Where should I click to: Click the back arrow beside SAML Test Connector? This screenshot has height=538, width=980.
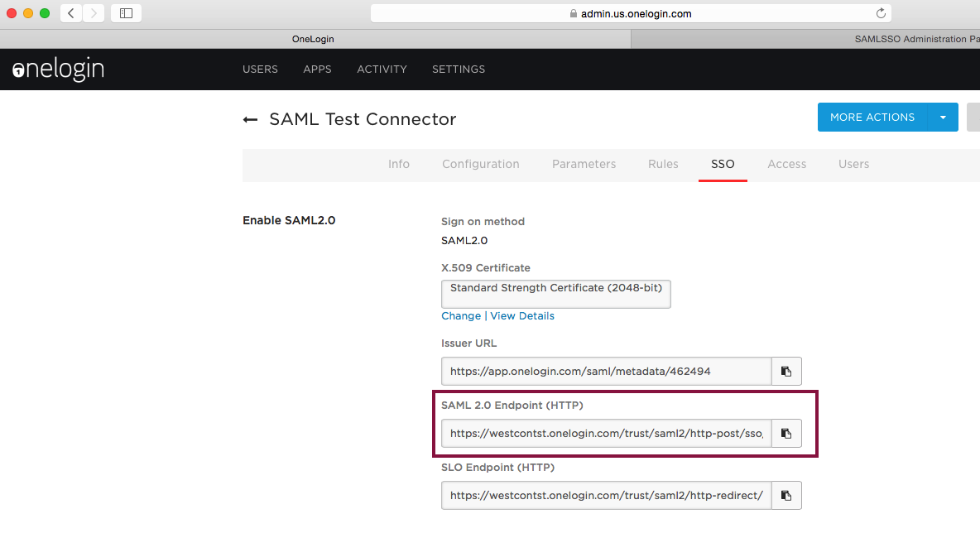(250, 120)
